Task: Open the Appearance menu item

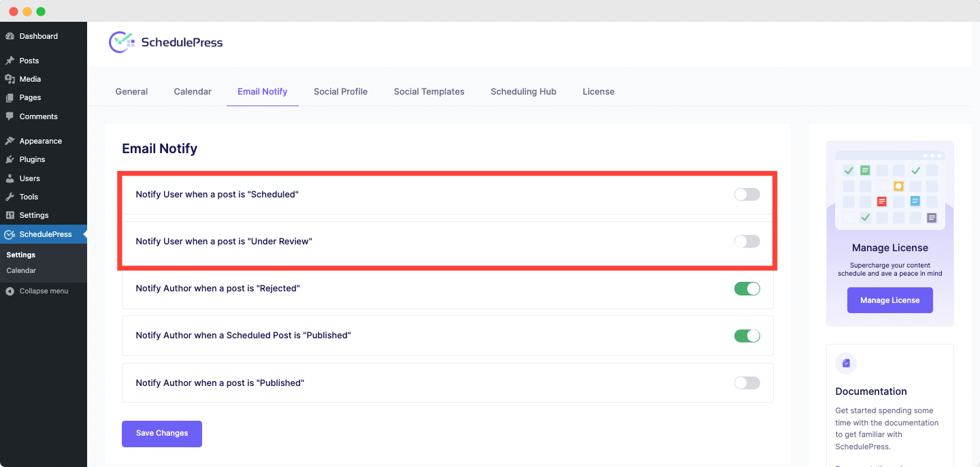Action: coord(44,141)
